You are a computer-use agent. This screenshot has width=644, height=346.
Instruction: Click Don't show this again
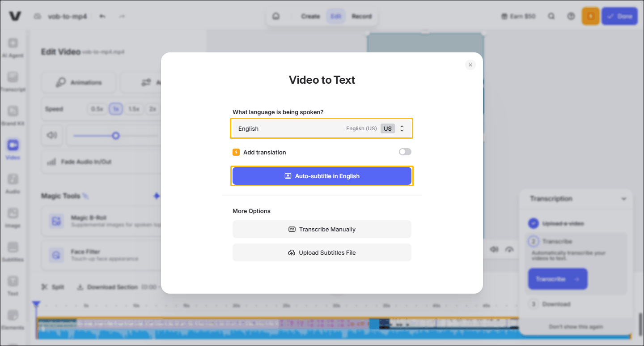point(576,327)
